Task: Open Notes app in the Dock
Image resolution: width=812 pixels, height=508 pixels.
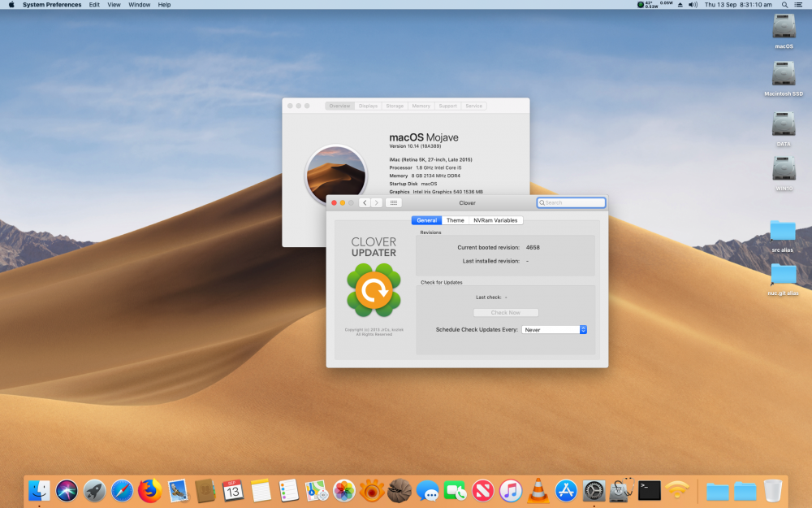Action: click(261, 490)
